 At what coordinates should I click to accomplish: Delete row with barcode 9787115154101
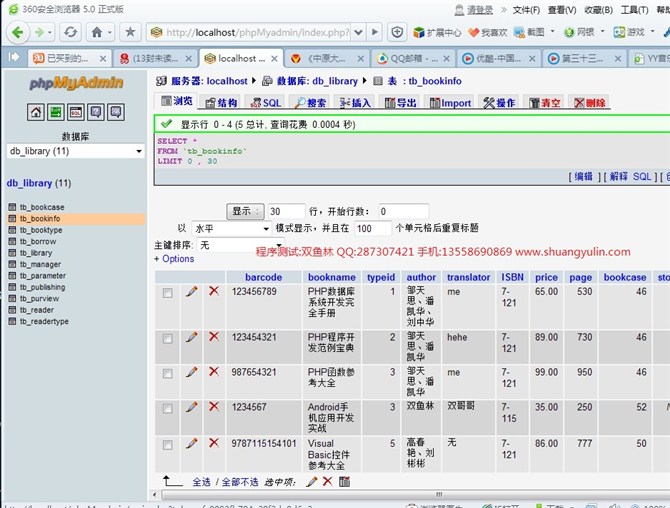pos(214,443)
